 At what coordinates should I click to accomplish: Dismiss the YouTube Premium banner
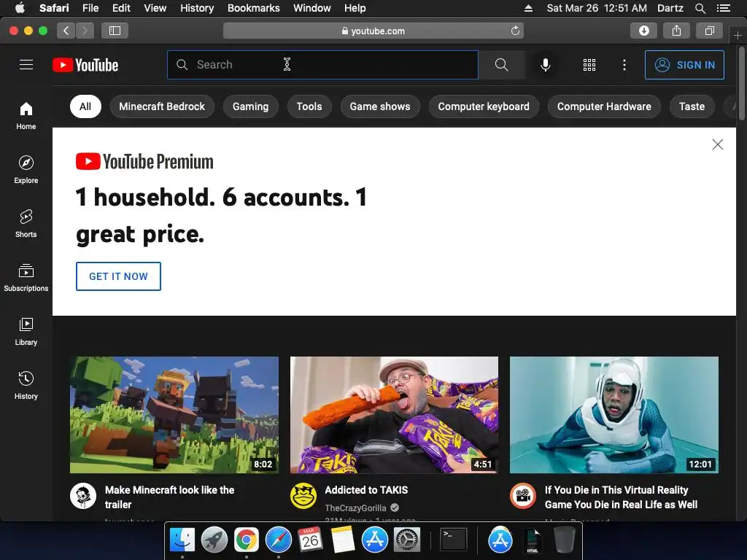718,144
